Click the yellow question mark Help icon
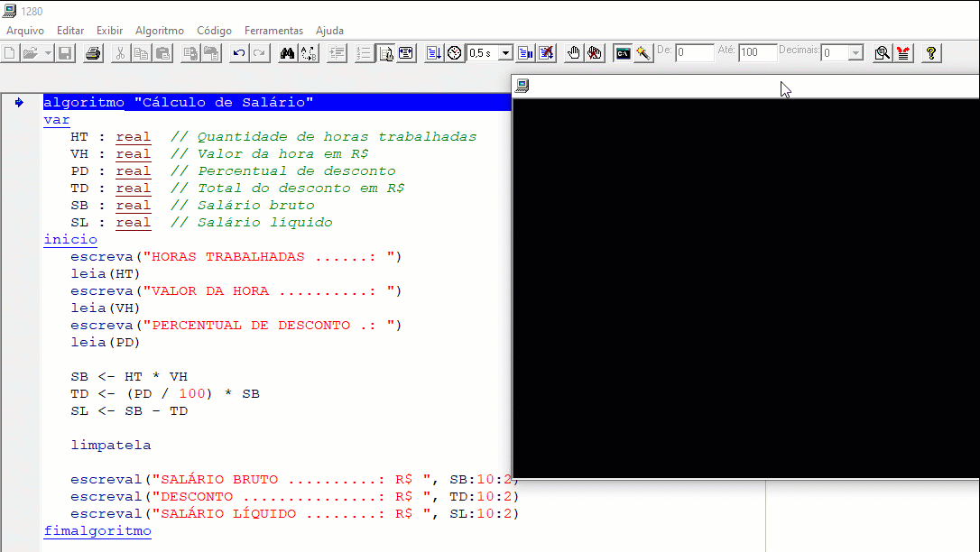The height and width of the screenshot is (552, 980). pos(931,53)
